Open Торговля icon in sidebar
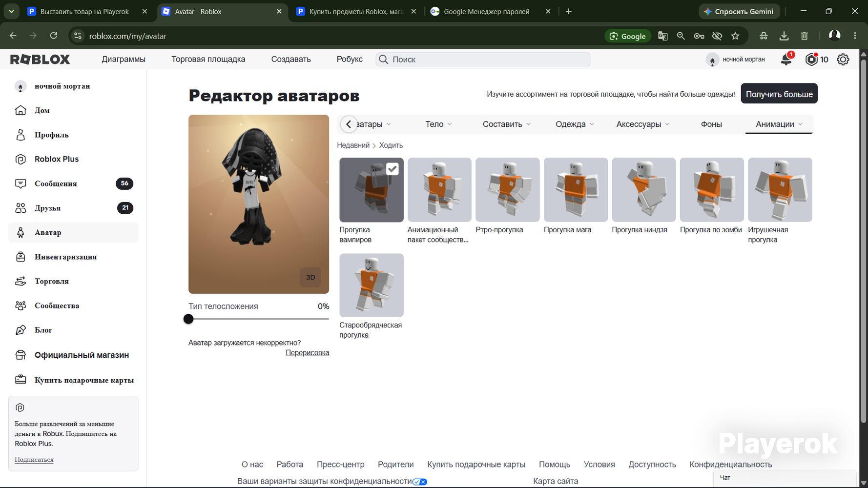The height and width of the screenshot is (488, 868). pos(21,281)
